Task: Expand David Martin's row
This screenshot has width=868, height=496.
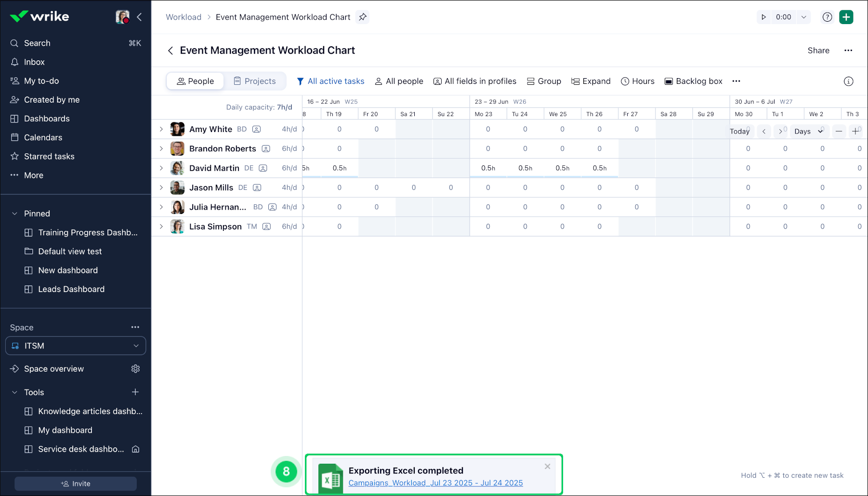Action: click(x=161, y=168)
